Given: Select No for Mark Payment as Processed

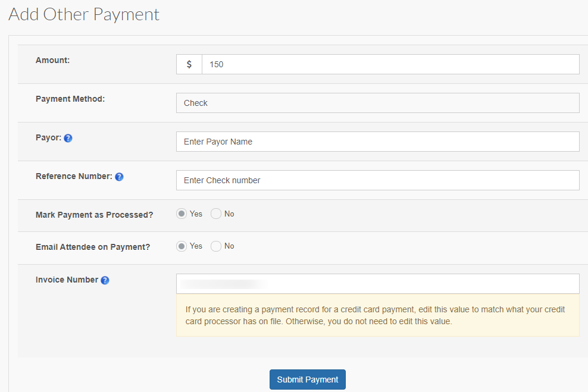Looking at the screenshot, I should coord(216,214).
